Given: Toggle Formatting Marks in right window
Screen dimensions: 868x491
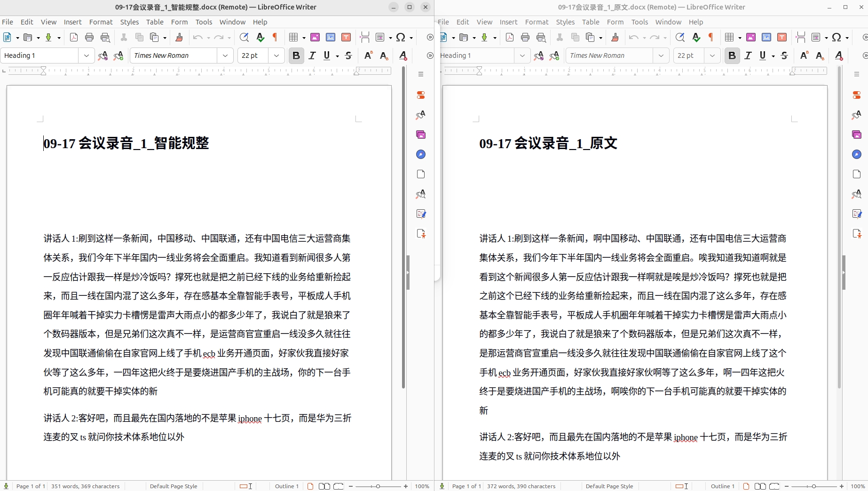Looking at the screenshot, I should point(711,38).
